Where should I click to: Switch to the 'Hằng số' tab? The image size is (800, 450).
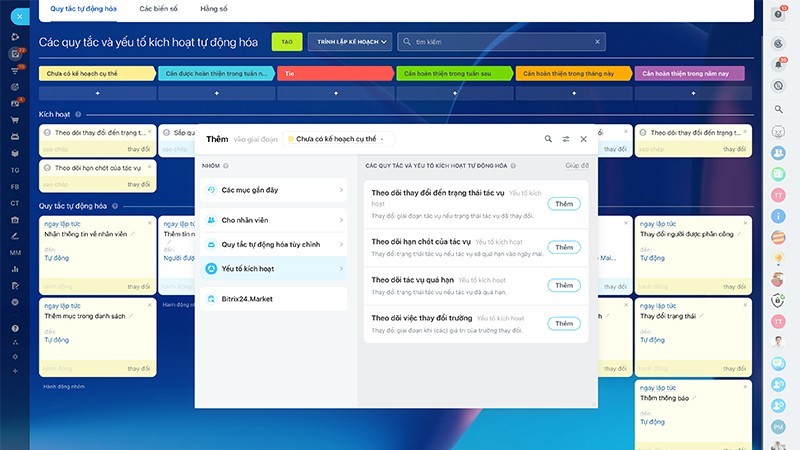(x=214, y=9)
